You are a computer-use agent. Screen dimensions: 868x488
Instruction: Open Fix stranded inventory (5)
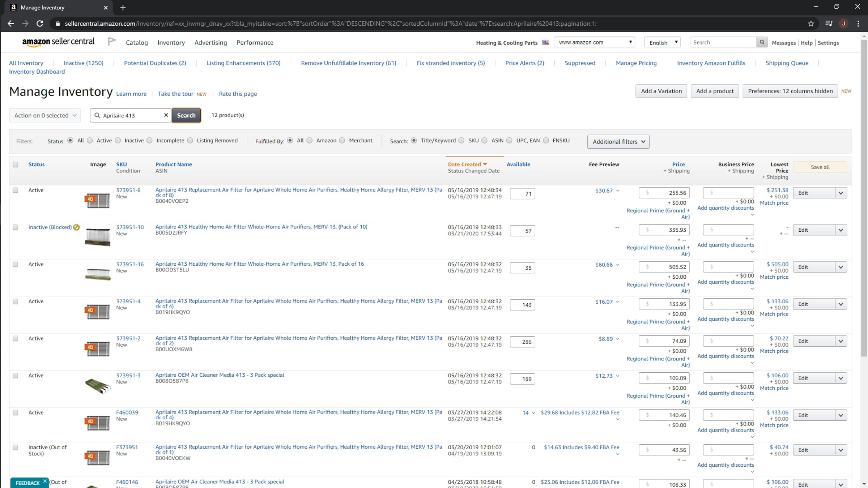[x=451, y=63]
